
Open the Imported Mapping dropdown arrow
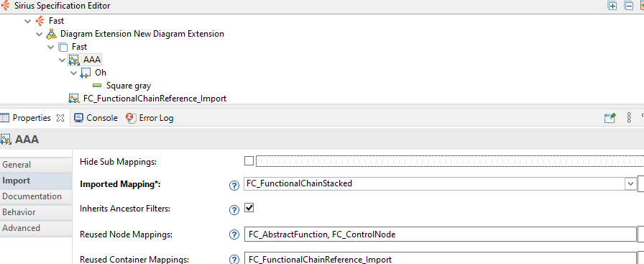pyautogui.click(x=630, y=184)
